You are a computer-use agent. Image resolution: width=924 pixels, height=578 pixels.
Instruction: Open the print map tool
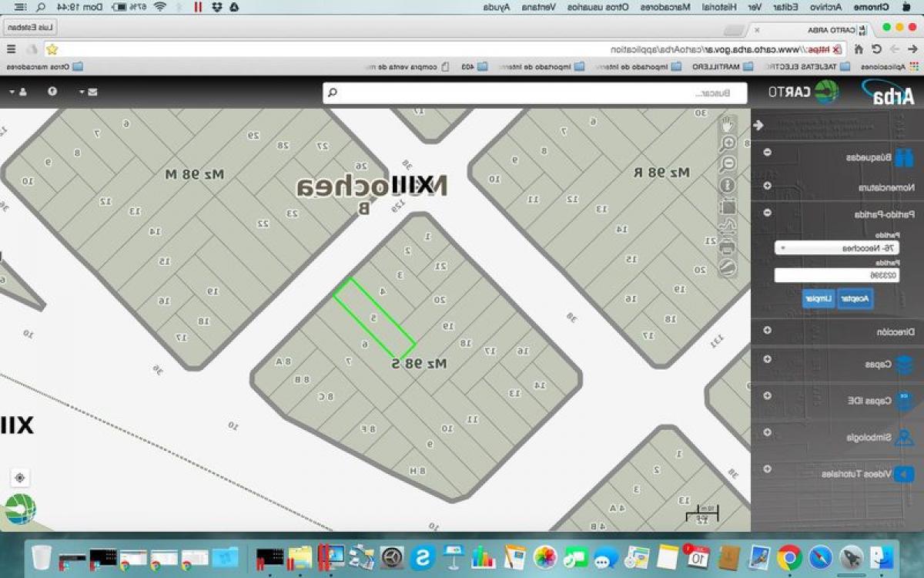[728, 247]
